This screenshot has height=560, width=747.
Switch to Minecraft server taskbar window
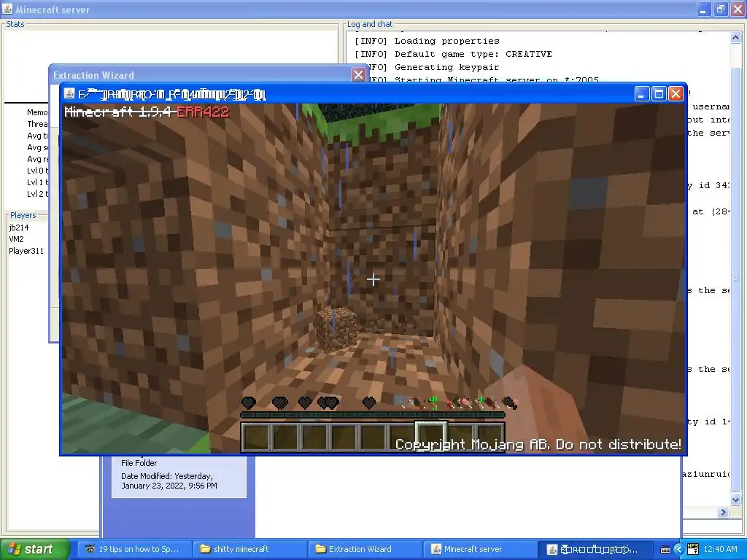tap(479, 549)
